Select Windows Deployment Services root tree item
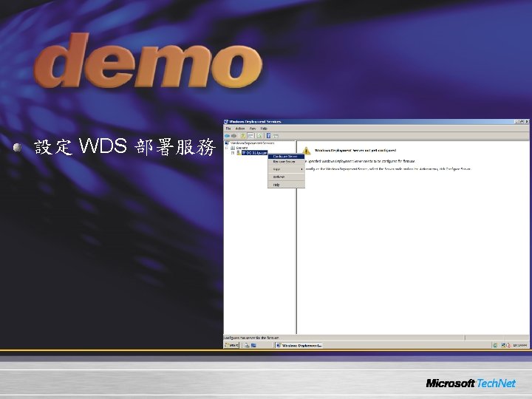 tap(252, 143)
